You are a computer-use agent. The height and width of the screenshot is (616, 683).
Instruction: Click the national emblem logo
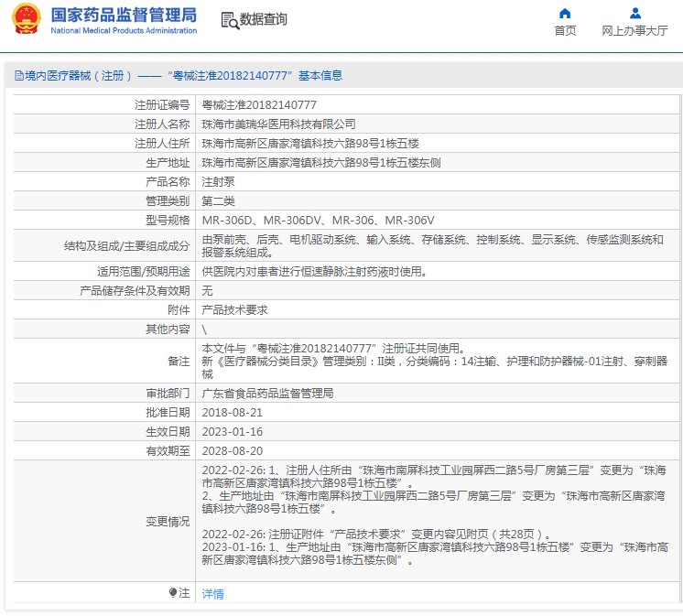point(27,18)
